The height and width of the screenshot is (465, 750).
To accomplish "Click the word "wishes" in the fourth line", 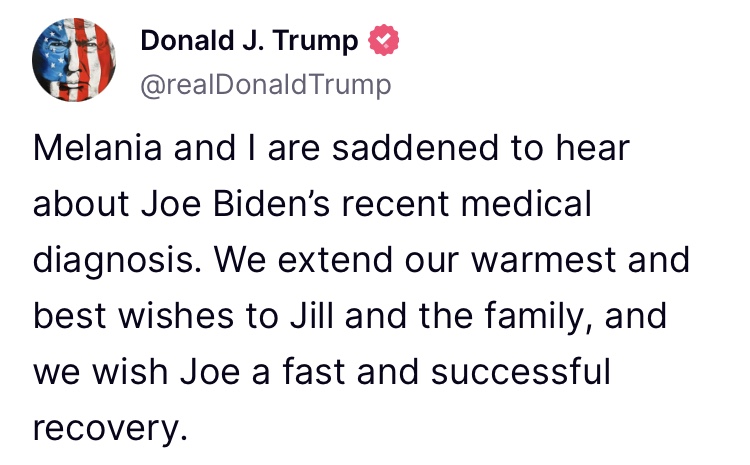I will 176,316.
